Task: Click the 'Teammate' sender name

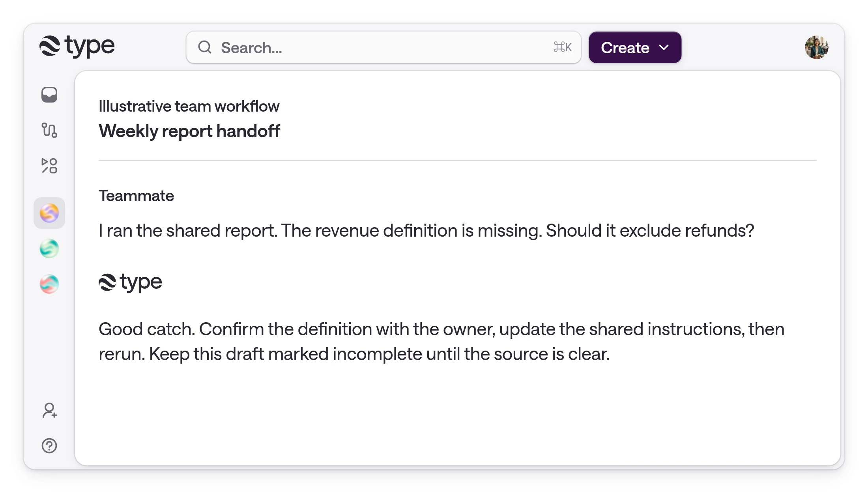Action: pyautogui.click(x=136, y=196)
